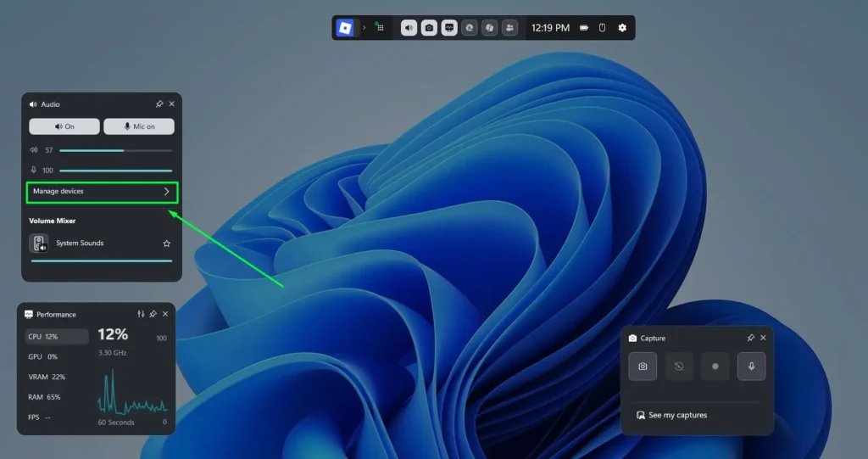
Task: Close the Capture widget
Action: [x=763, y=338]
